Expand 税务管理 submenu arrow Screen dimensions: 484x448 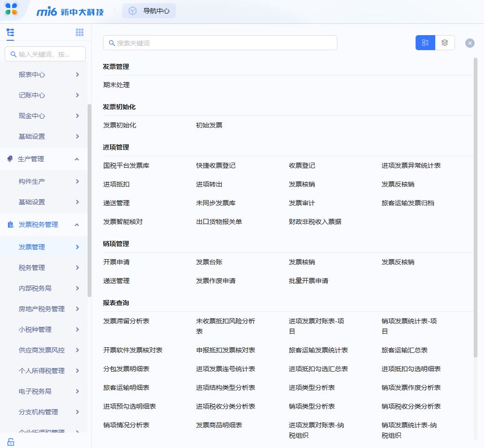tap(77, 268)
